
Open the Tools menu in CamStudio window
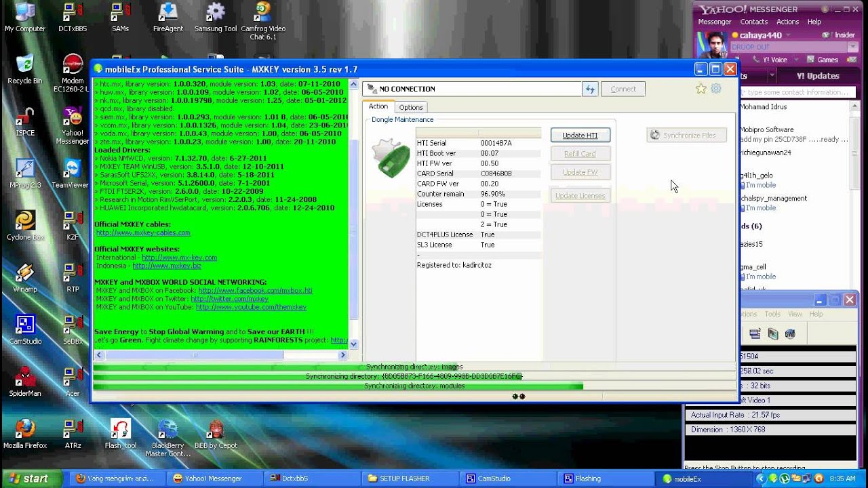coord(772,314)
